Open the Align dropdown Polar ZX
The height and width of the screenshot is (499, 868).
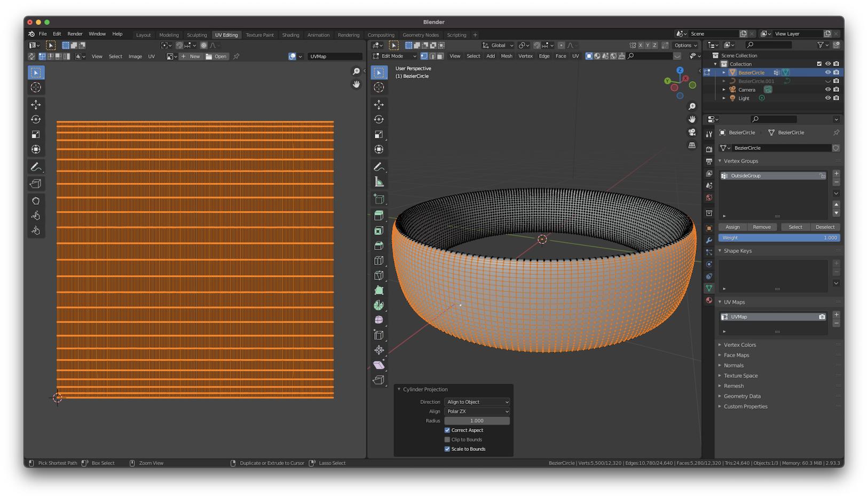click(477, 411)
